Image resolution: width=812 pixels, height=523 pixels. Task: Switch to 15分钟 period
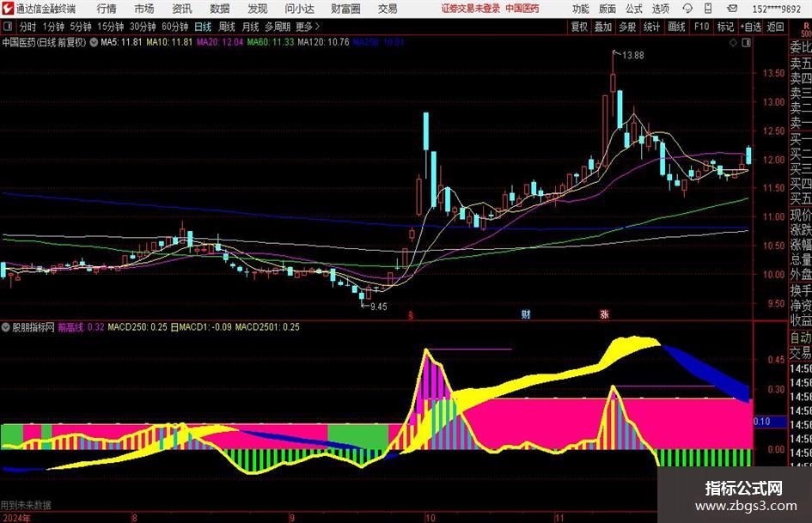pos(111,27)
